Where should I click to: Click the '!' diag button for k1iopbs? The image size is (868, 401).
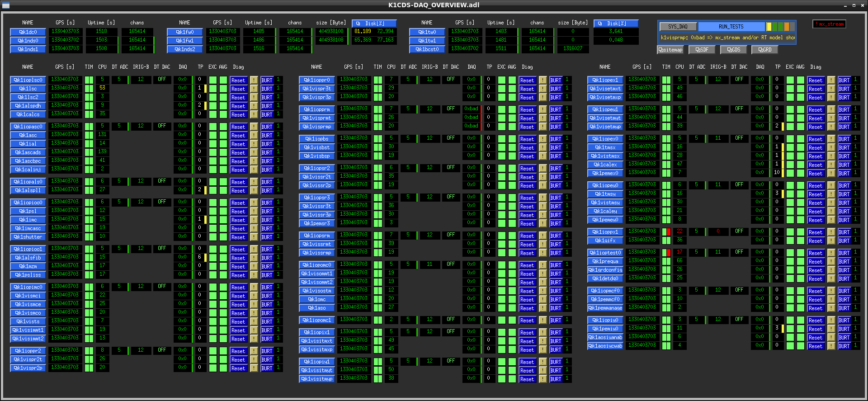[x=543, y=139]
